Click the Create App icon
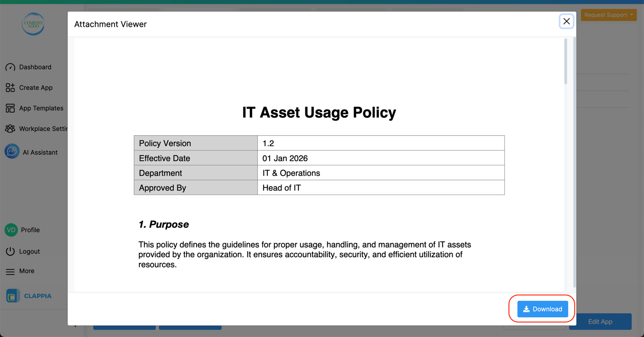This screenshot has width=644, height=337. pyautogui.click(x=10, y=88)
